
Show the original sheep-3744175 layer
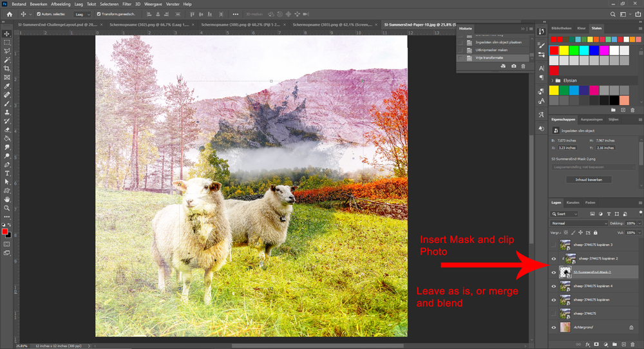tap(553, 314)
